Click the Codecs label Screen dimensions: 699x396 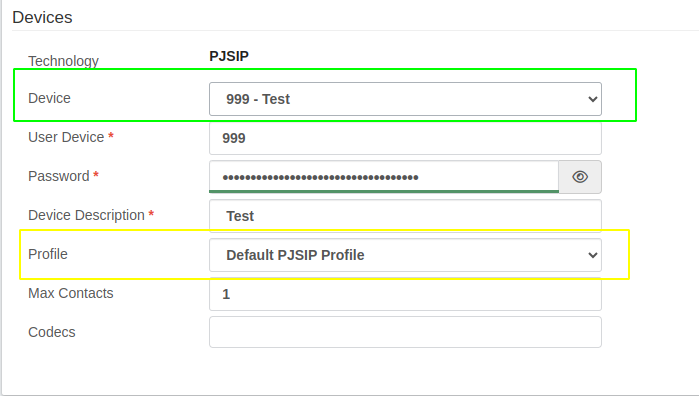[52, 332]
